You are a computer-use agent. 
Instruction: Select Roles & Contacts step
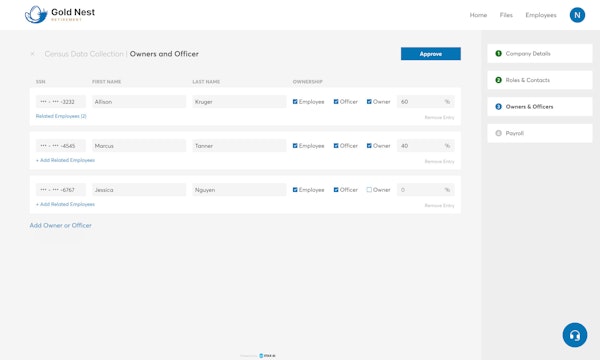[x=540, y=80]
